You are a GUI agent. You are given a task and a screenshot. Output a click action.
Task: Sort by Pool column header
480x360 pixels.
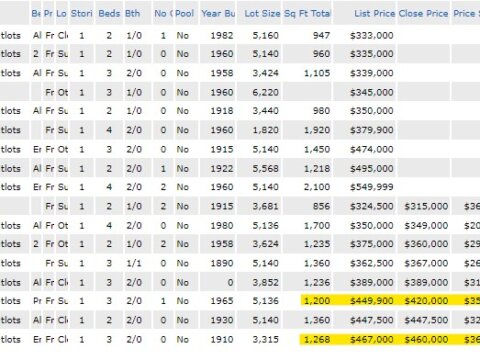[184, 14]
